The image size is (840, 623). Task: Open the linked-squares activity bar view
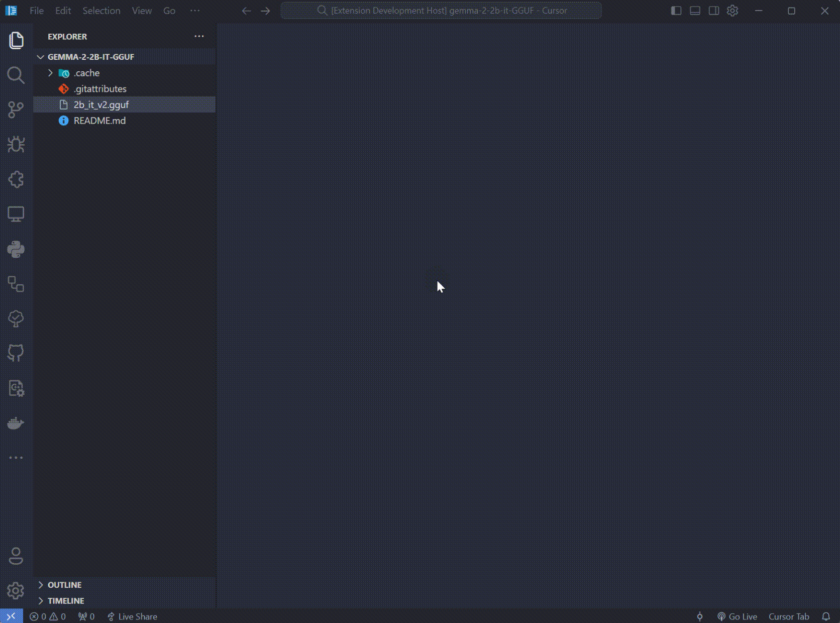[x=16, y=284]
